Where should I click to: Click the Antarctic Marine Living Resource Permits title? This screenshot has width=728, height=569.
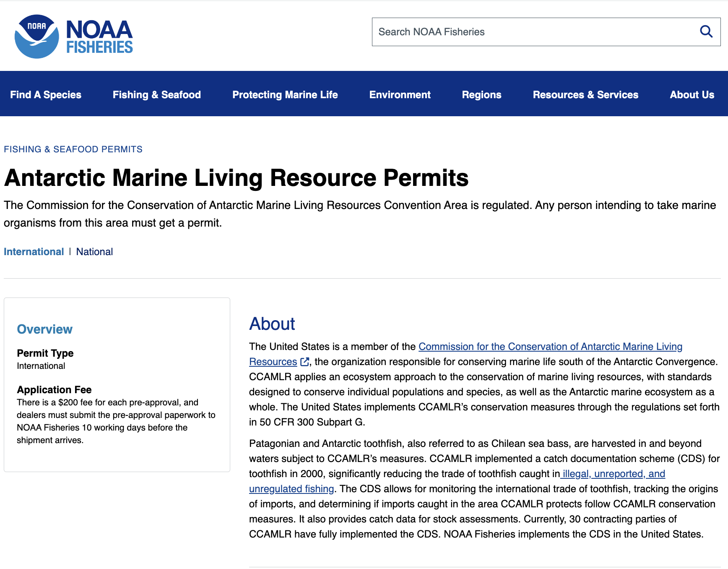coord(236,178)
